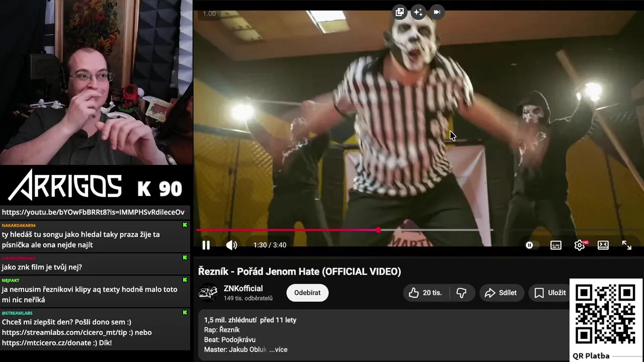The image size is (644, 362).
Task: Click the sparkle enhancer icon above video
Action: [x=418, y=12]
